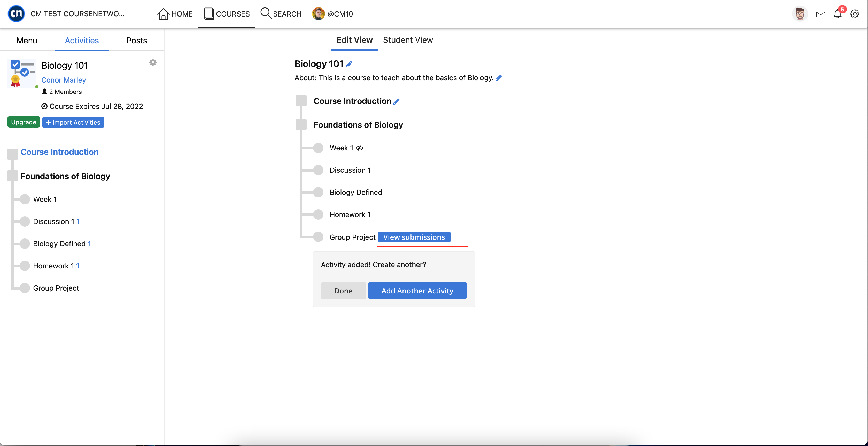868x446 pixels.
Task: Open the settings gear in header
Action: pos(855,14)
